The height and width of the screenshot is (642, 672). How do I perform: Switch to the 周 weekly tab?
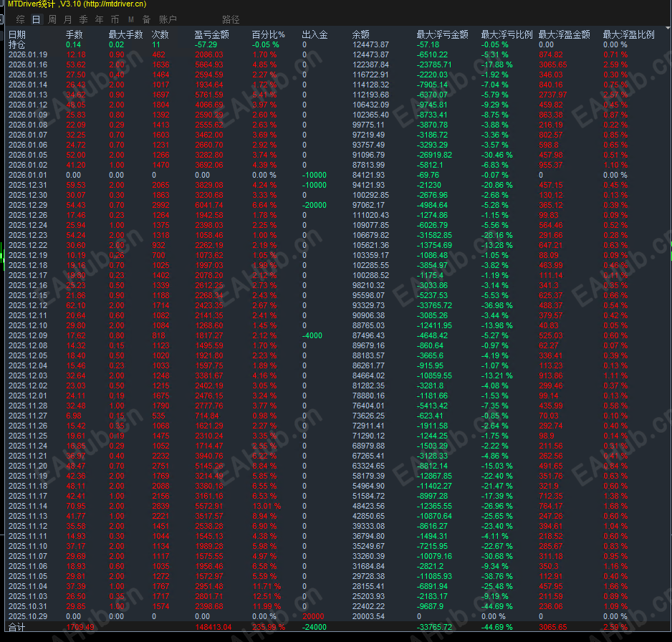tap(52, 19)
